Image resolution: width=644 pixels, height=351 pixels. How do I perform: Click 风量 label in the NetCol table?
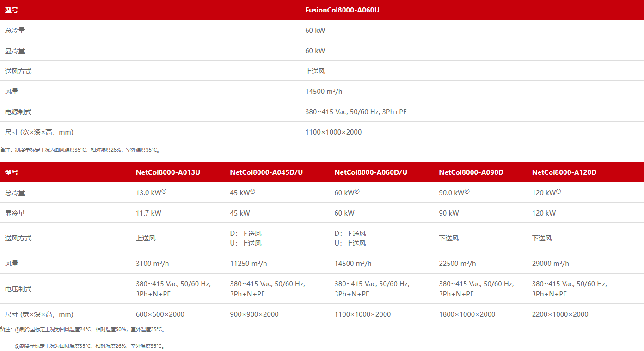coord(12,264)
